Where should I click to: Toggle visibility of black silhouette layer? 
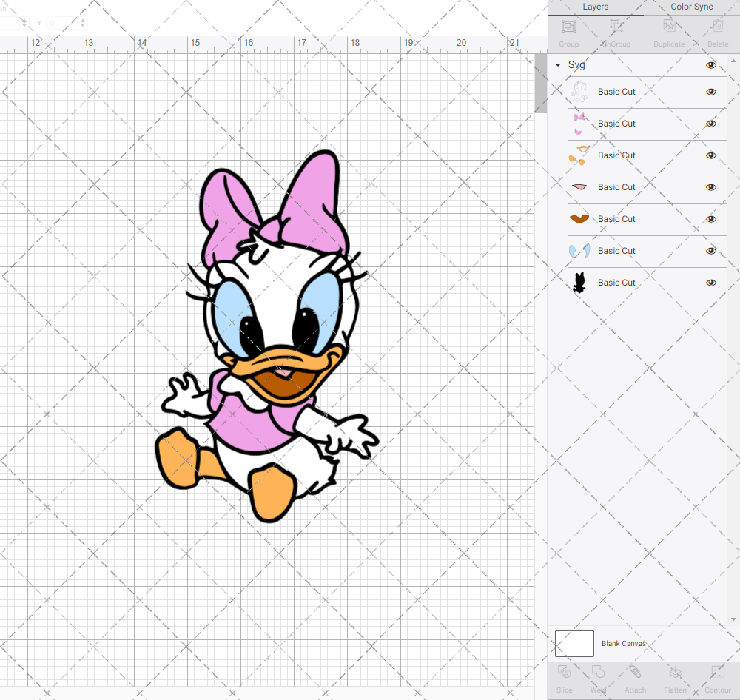tap(711, 283)
